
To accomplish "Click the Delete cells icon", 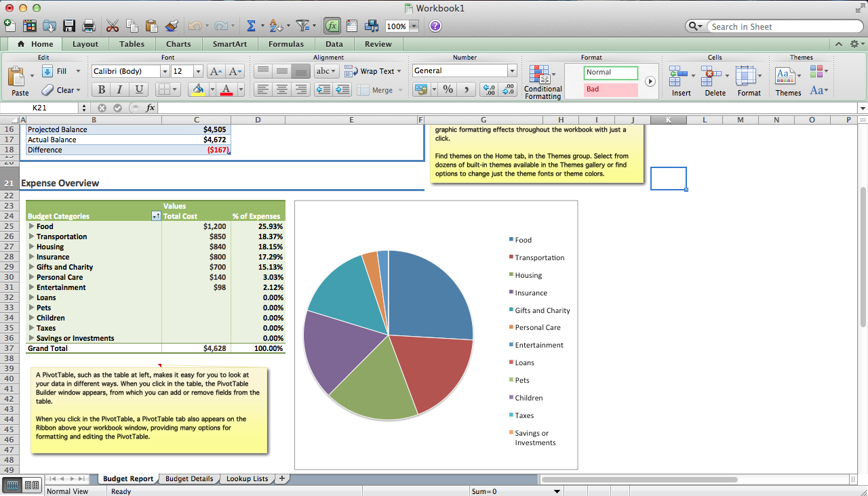I will (715, 81).
